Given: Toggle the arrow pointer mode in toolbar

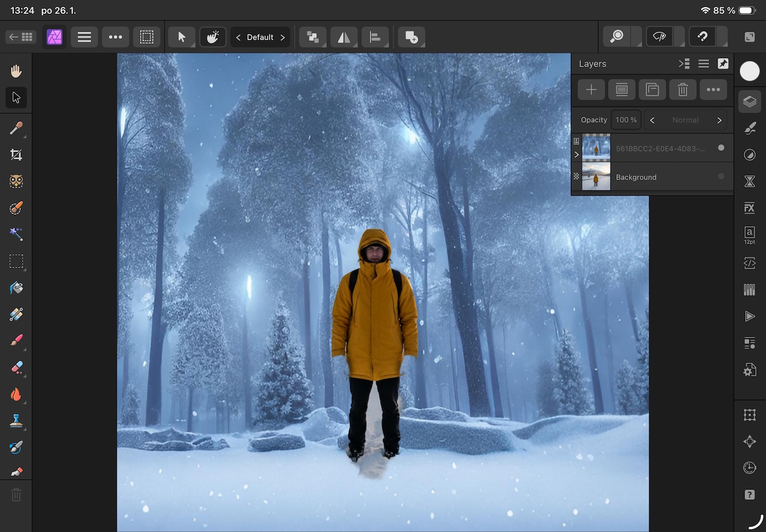Looking at the screenshot, I should 181,37.
